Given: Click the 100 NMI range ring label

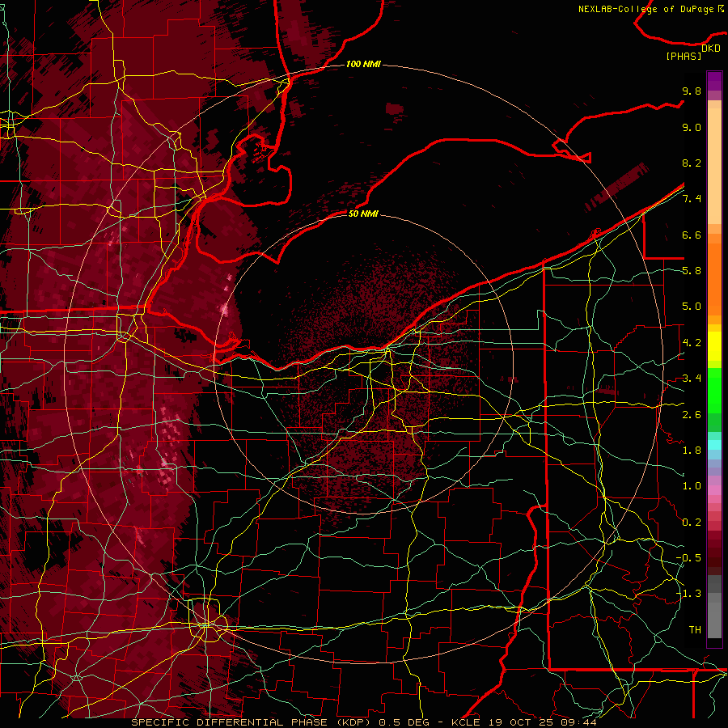Looking at the screenshot, I should click(363, 64).
